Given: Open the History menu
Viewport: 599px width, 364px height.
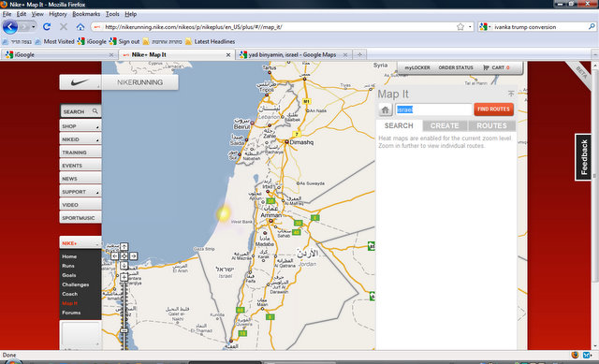Looking at the screenshot, I should [x=58, y=14].
